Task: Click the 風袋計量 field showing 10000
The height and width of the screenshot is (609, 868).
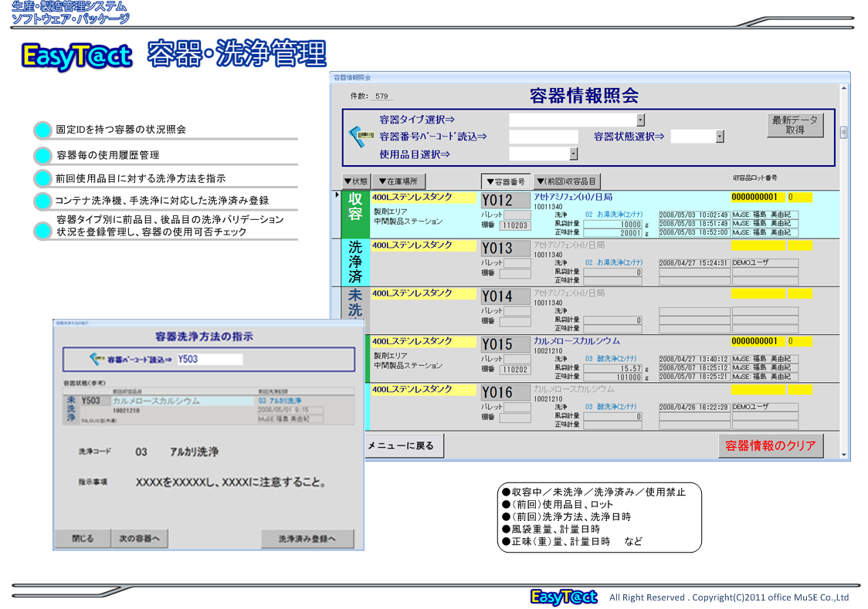Action: [x=613, y=225]
